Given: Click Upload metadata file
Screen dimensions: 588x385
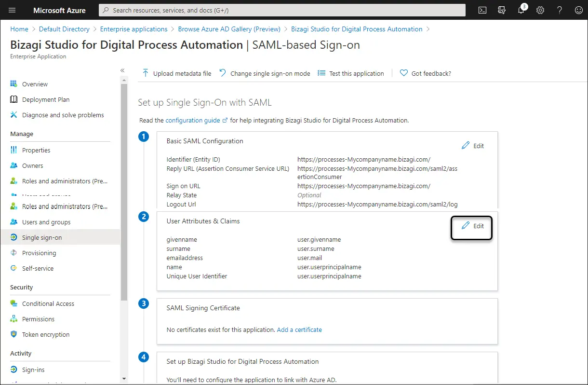Looking at the screenshot, I should click(x=176, y=73).
